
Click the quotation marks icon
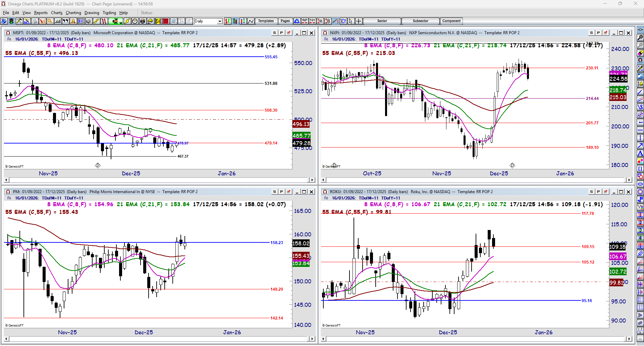65,21
